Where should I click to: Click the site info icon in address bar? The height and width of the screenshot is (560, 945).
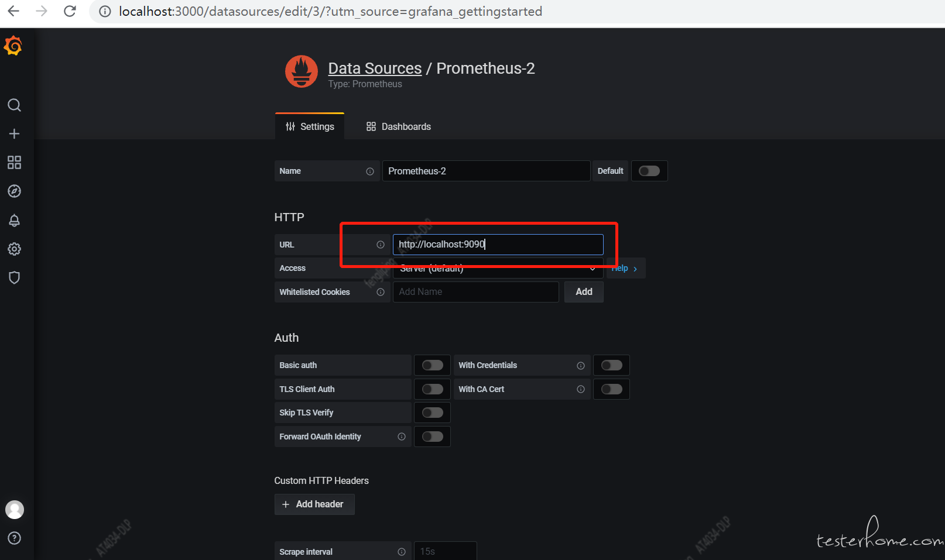[105, 12]
